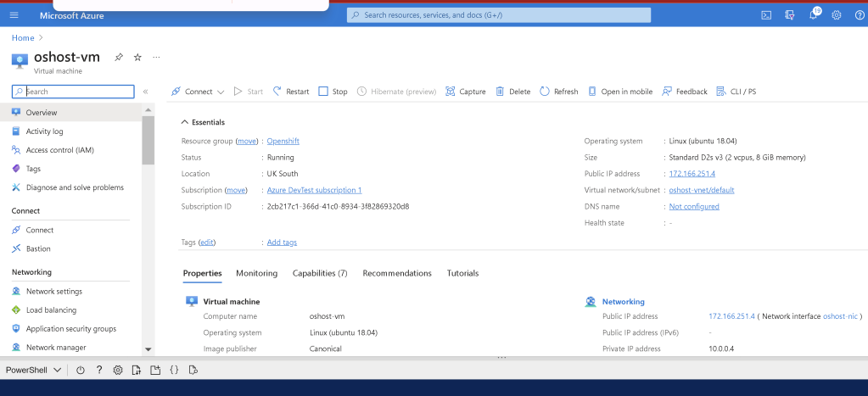Viewport: 868px width, 396px height.
Task: Open Network settings
Action: pyautogui.click(x=71, y=292)
